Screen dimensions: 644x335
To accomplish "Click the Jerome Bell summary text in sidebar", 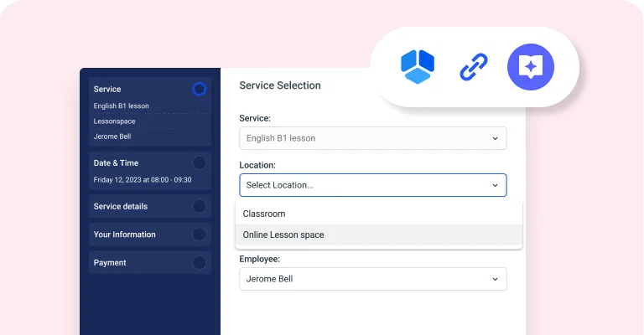I will coord(112,137).
